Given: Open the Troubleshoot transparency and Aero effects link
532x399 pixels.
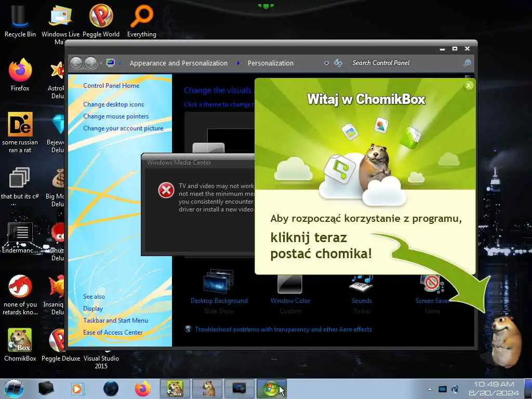Looking at the screenshot, I should point(283,329).
